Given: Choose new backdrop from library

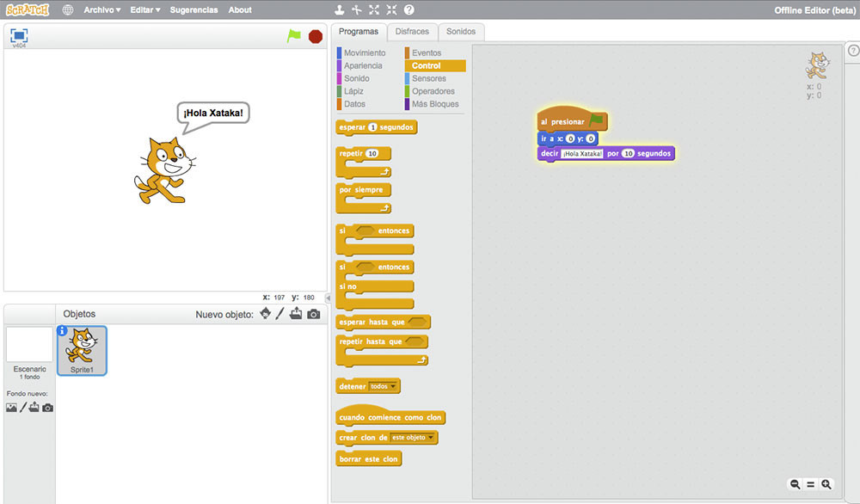Looking at the screenshot, I should (x=11, y=408).
